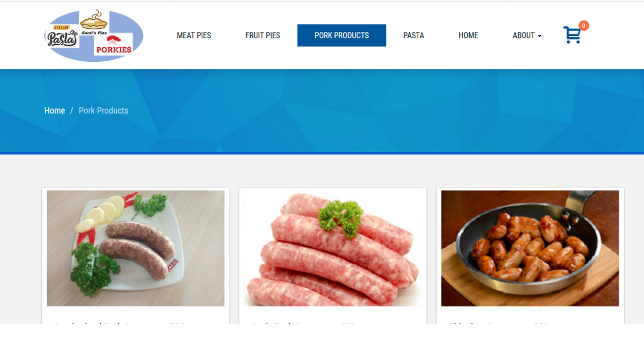
Task: Click the Pork Products breadcrumb text
Action: 103,110
